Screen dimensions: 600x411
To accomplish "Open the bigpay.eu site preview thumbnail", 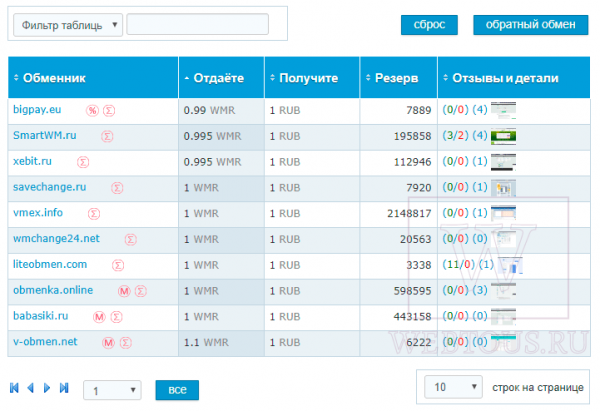I will click(503, 111).
